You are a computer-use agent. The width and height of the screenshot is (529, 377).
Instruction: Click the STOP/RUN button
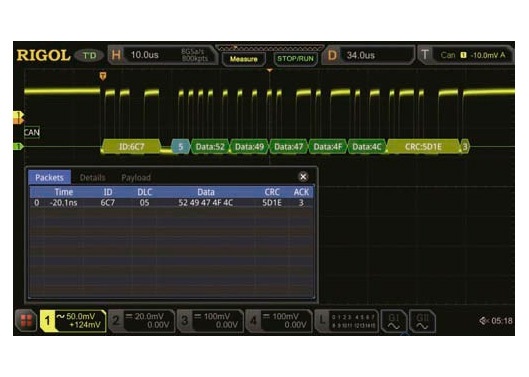[x=295, y=59]
